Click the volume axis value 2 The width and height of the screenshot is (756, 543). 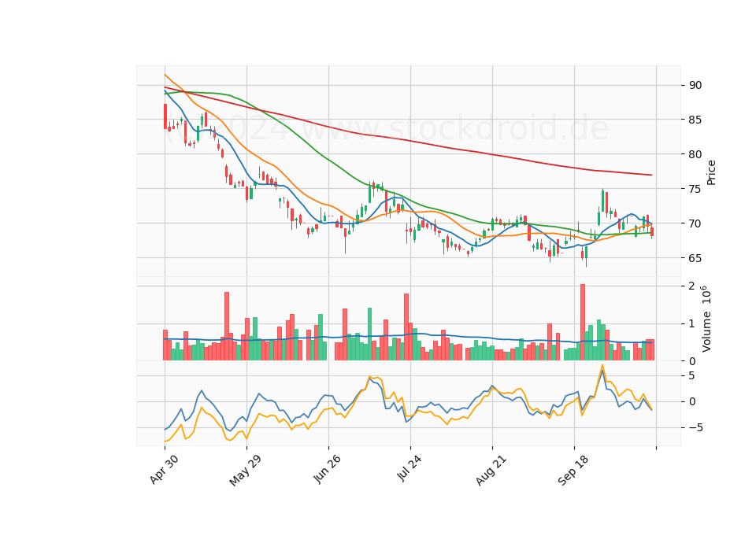[692, 286]
